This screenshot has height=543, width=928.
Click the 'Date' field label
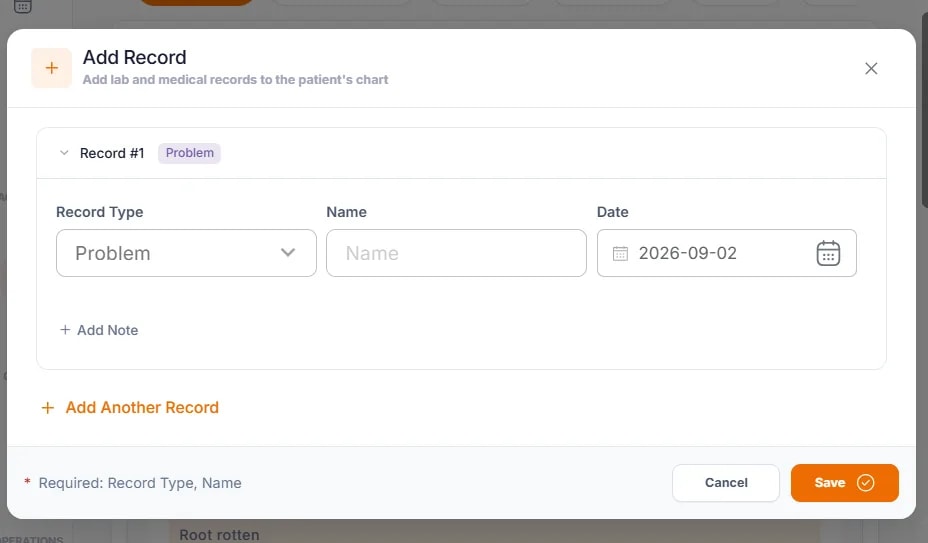612,212
